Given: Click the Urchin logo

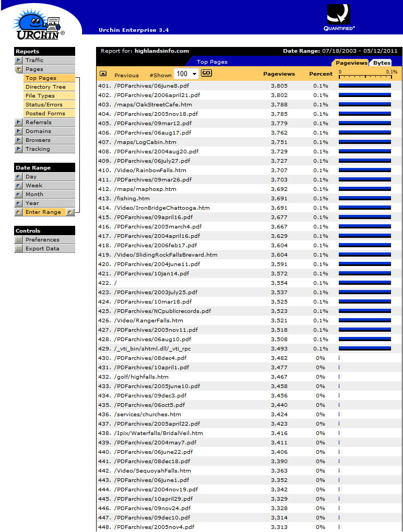Looking at the screenshot, I should pyautogui.click(x=39, y=26).
